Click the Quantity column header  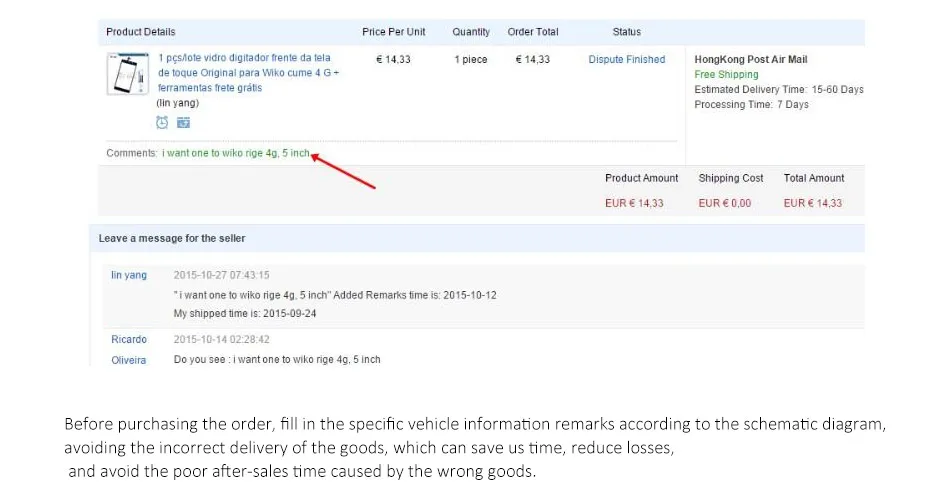471,32
